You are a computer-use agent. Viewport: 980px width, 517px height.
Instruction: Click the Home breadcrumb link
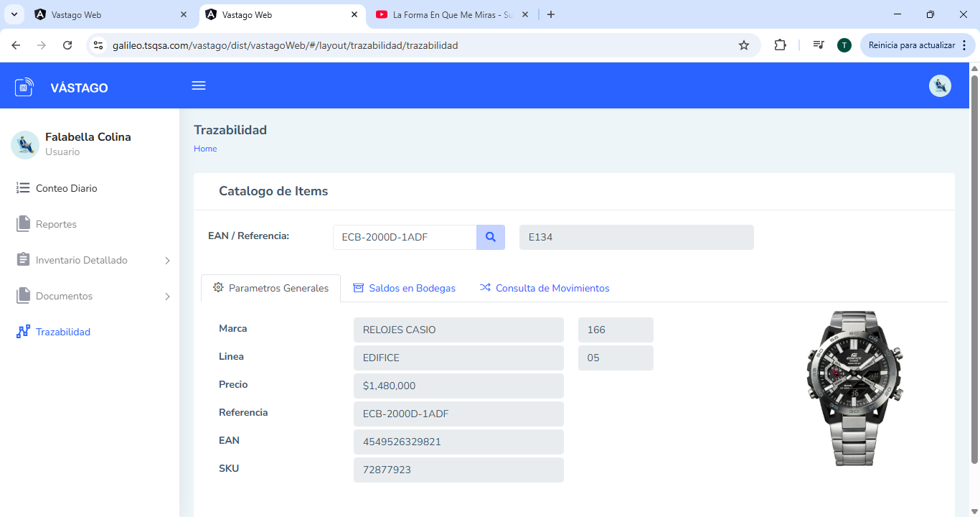tap(205, 149)
